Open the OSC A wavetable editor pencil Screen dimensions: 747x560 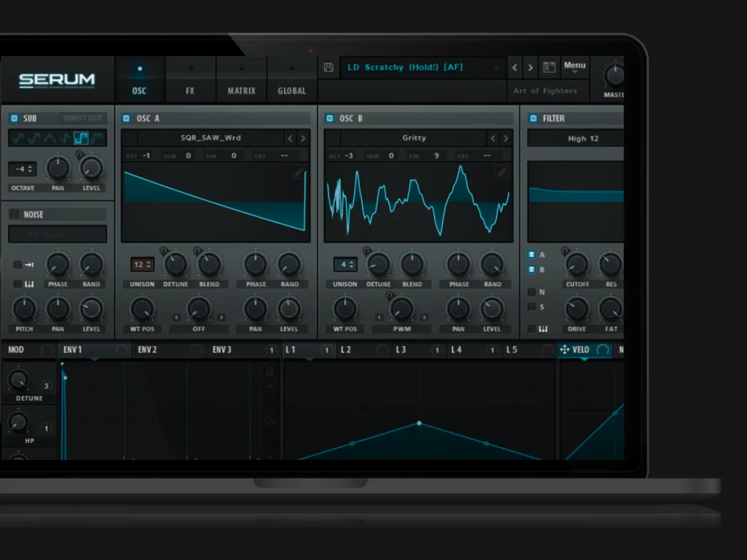click(299, 172)
